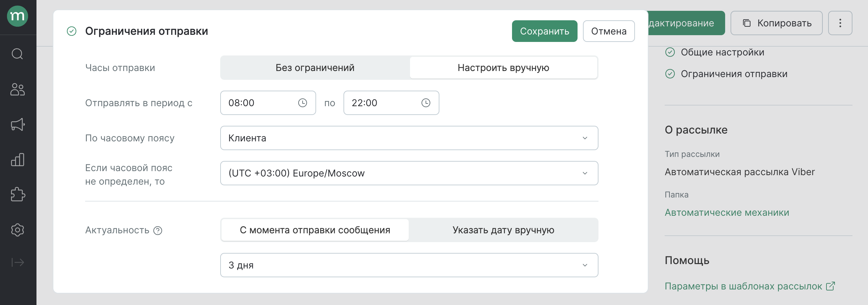Click the Автоматическая рассылка Viber text
This screenshot has height=305, width=868.
click(740, 172)
